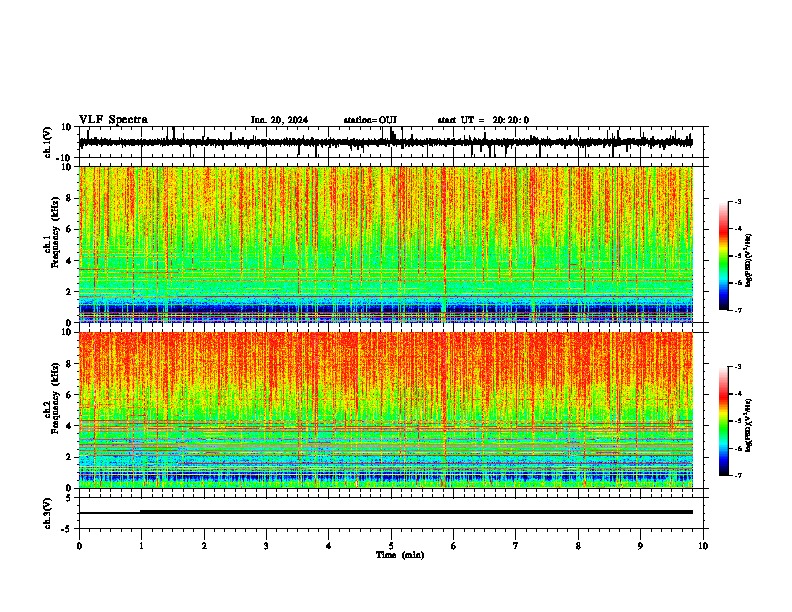Click the '5' tick of ch.3(V) axis
This screenshot has height=612, width=792.
pyautogui.click(x=69, y=498)
